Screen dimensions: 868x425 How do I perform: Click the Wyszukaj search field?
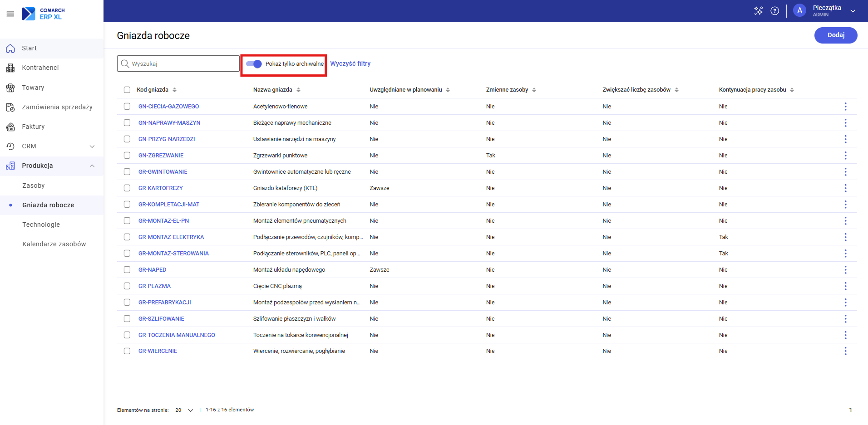(182, 64)
